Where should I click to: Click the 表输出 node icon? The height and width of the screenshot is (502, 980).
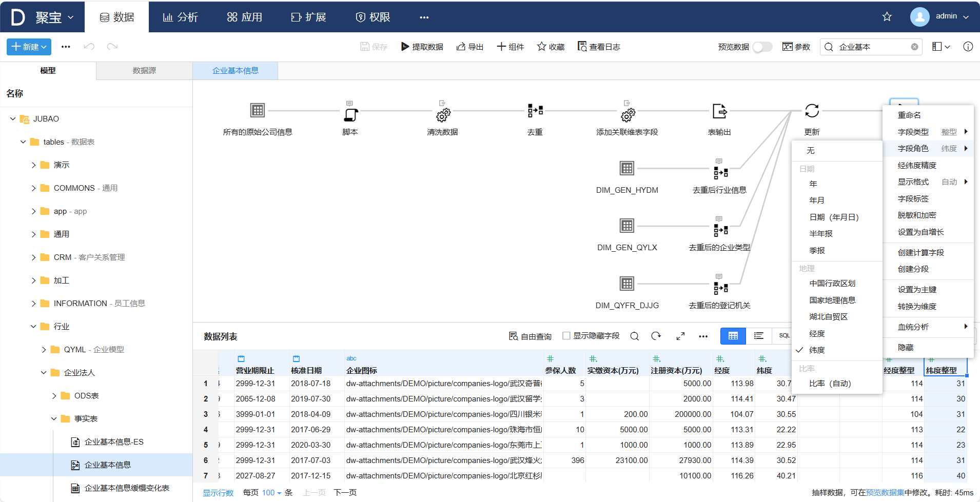pos(719,111)
